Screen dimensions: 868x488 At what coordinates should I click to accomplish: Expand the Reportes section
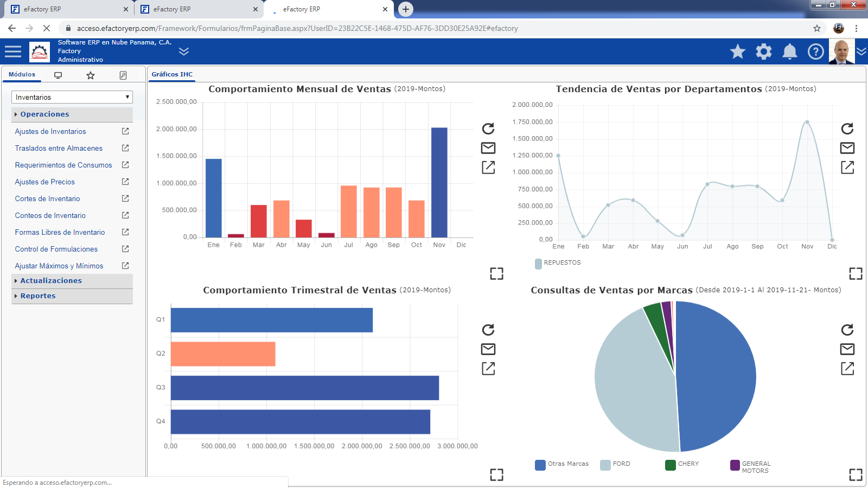pyautogui.click(x=38, y=296)
